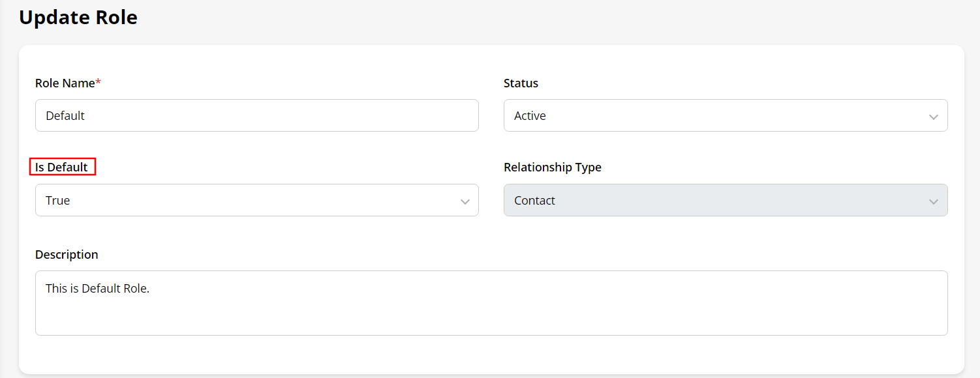Image resolution: width=980 pixels, height=378 pixels.
Task: Click the Relationship Type chevron arrow
Action: point(933,202)
